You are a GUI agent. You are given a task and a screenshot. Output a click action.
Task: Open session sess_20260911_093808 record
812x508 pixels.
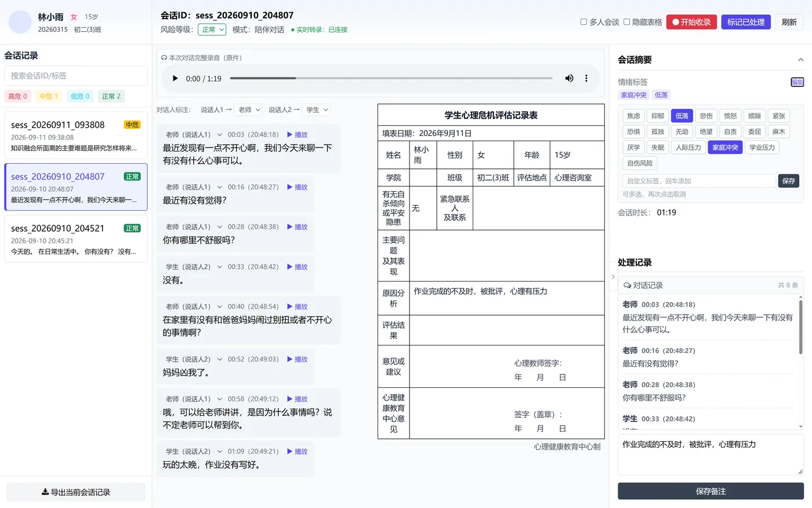point(76,135)
